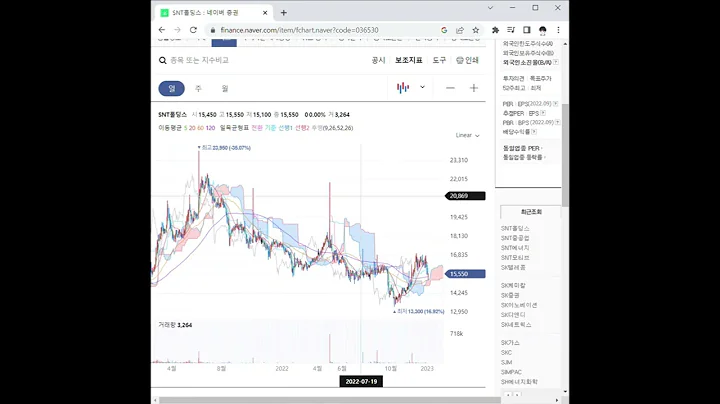This screenshot has width=720, height=404.
Task: Select the 최근조회 tab
Action: point(531,212)
